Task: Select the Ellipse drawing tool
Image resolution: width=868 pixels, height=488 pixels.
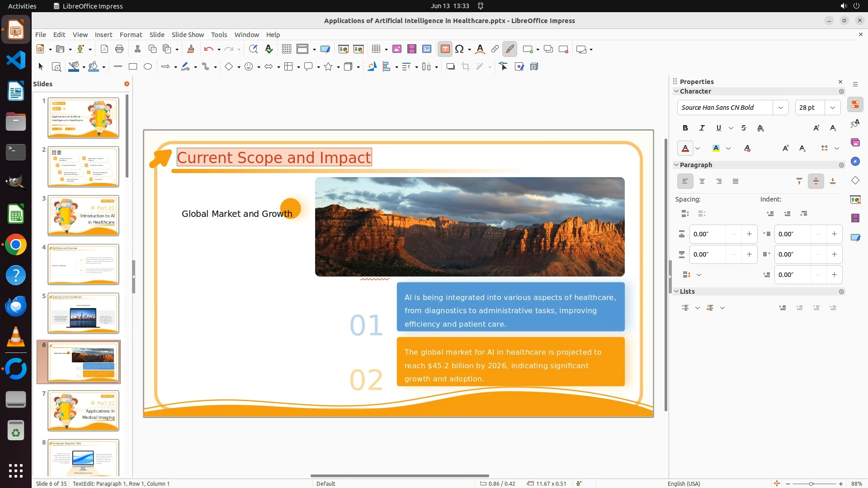Action: 148,67
